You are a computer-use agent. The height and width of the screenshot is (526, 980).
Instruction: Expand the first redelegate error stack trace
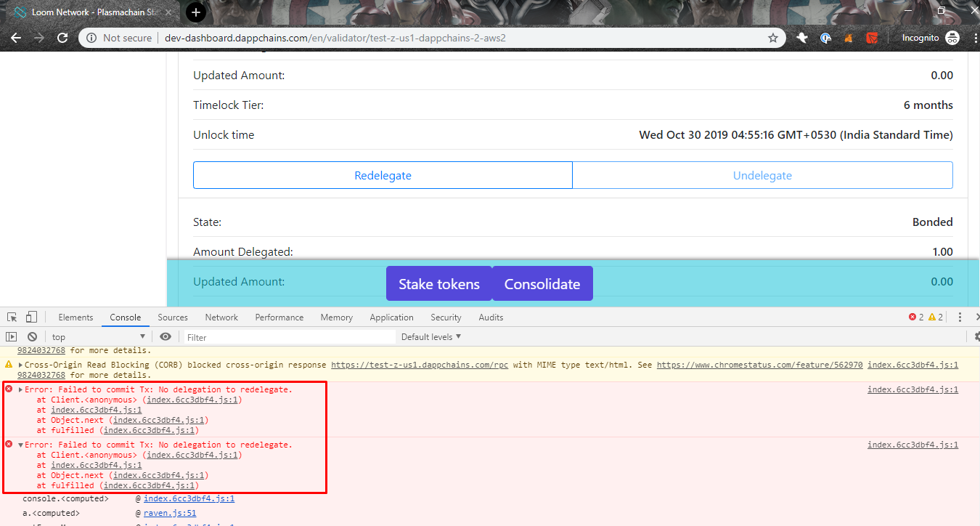[x=20, y=389]
